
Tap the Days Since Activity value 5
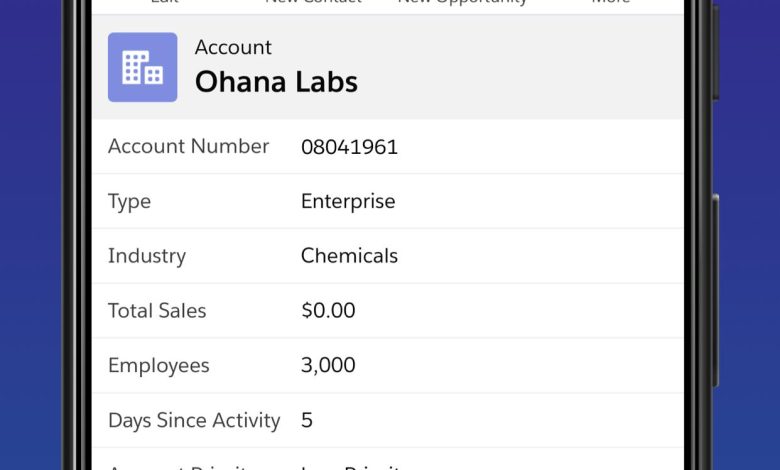click(x=307, y=420)
